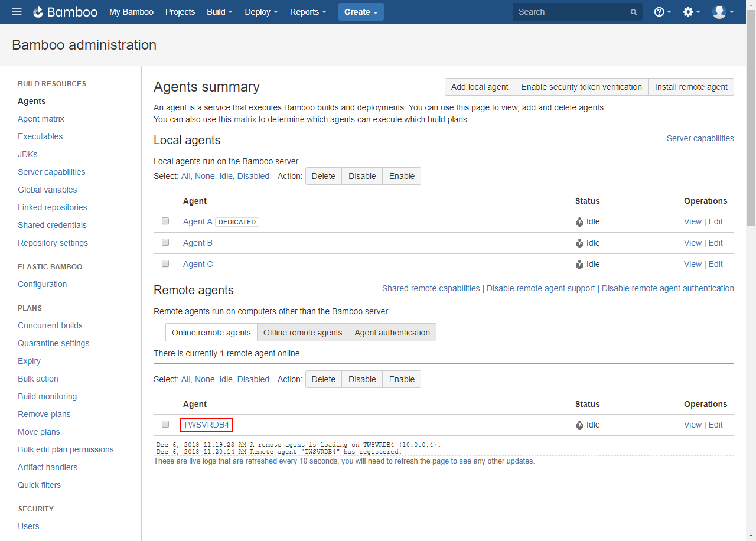
Task: Click View for Agent C
Action: click(693, 264)
